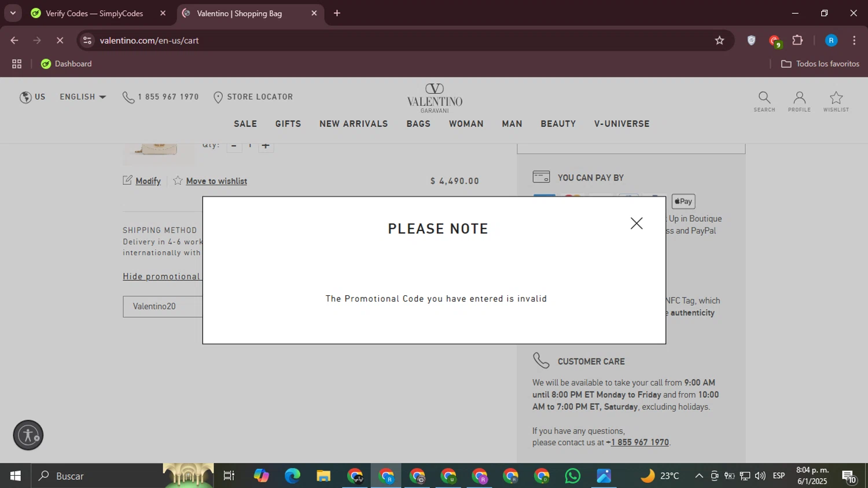Expand the English language dropdown
The width and height of the screenshot is (868, 488).
tap(83, 97)
